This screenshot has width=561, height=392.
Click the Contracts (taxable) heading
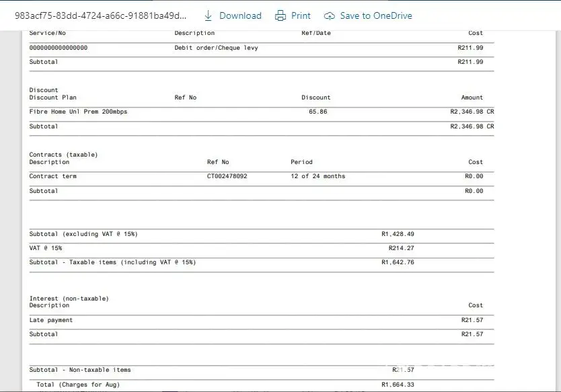pyautogui.click(x=63, y=155)
